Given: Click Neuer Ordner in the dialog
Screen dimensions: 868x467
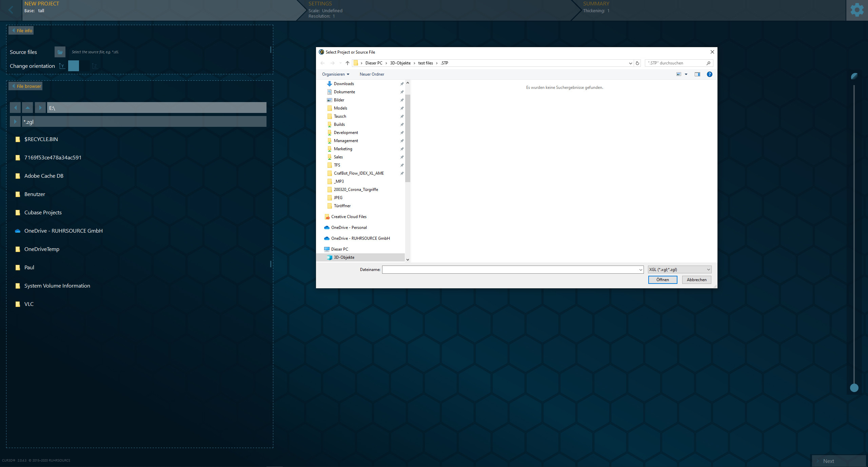Looking at the screenshot, I should (x=372, y=74).
